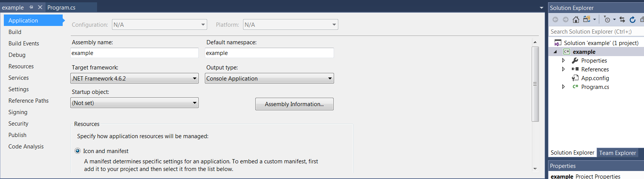Click the Properties panel title bar

coord(596,166)
